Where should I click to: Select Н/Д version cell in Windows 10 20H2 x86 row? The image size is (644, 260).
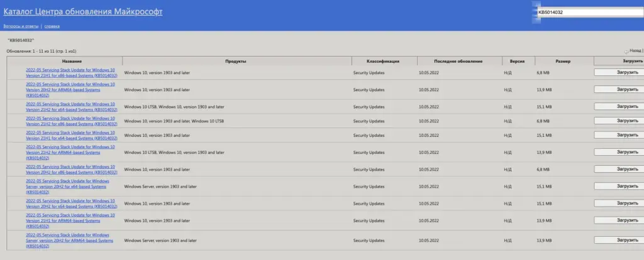tap(508, 170)
